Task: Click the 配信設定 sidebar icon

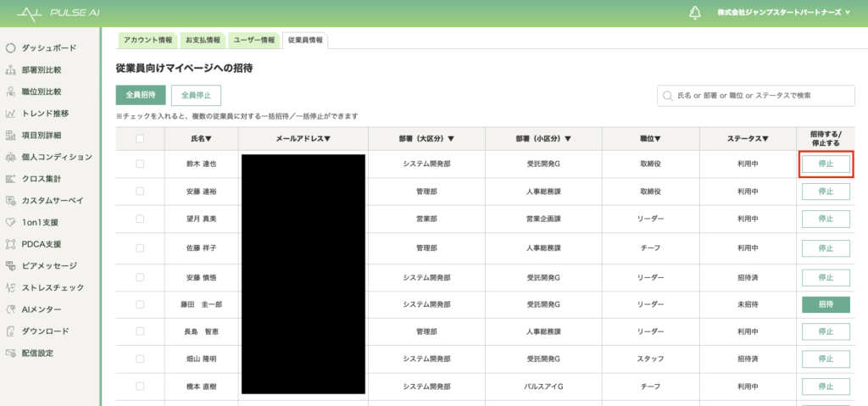Action: coord(10,353)
